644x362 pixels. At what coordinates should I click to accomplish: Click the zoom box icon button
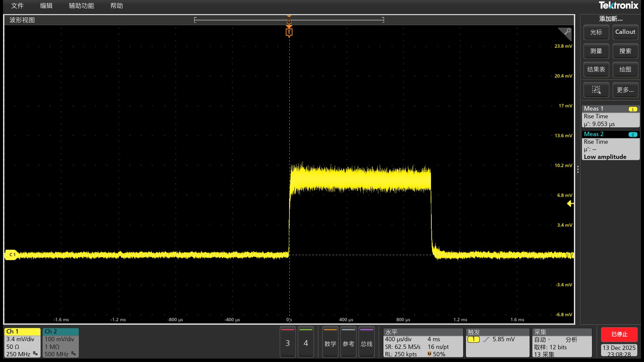(596, 90)
